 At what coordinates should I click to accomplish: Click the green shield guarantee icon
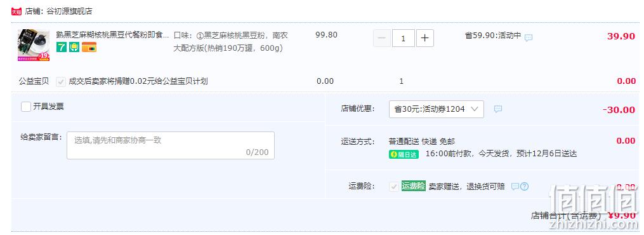click(74, 47)
